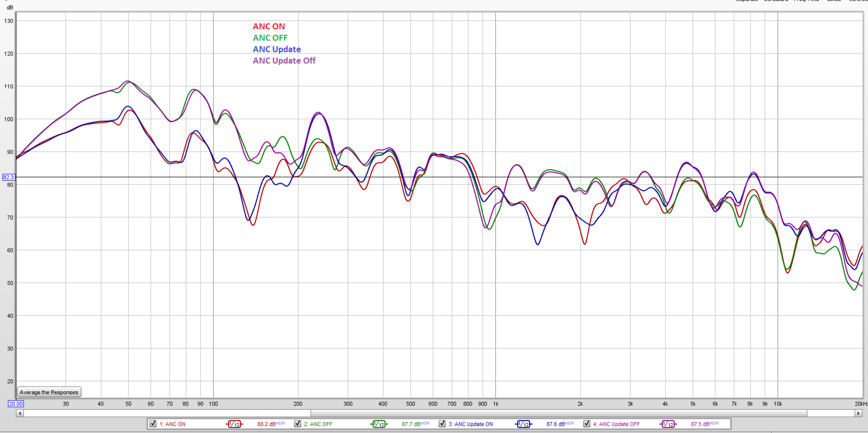Click the left arrow of the horizontal scrollbar
This screenshot has height=433, width=868.
20,413
